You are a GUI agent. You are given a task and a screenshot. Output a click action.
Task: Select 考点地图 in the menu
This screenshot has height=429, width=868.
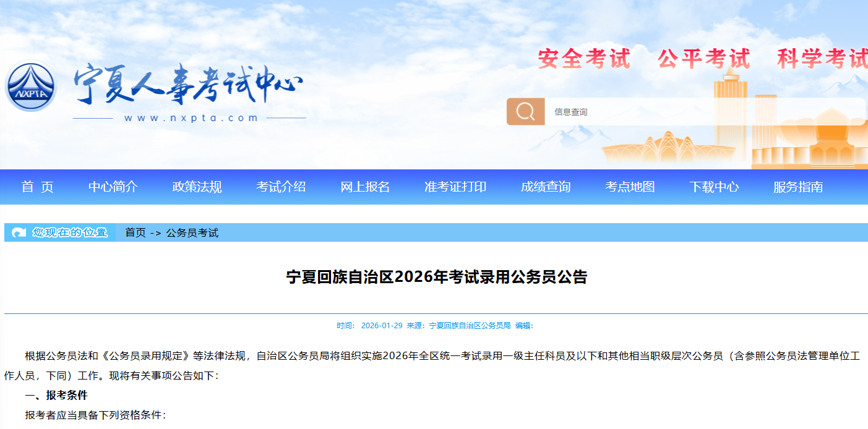click(630, 187)
